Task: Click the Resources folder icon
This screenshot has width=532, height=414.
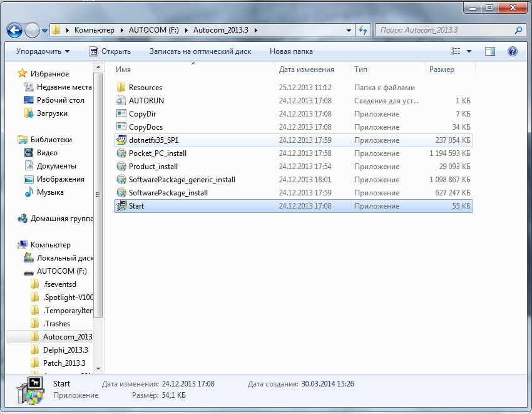Action: coord(121,87)
